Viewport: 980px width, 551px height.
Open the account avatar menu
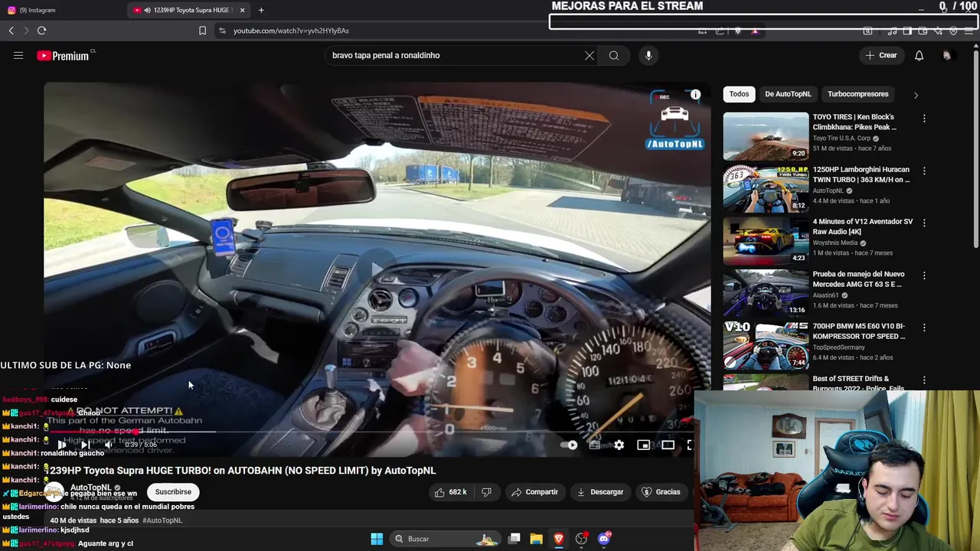(x=947, y=55)
